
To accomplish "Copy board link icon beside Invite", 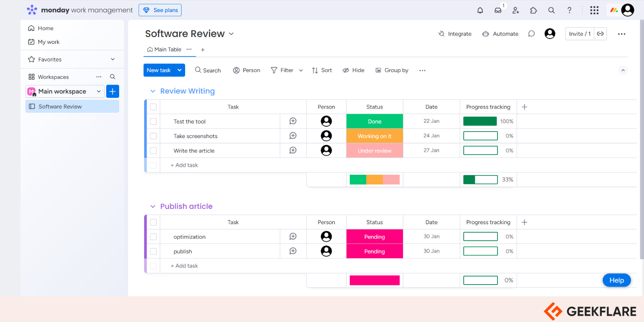I will coord(600,34).
